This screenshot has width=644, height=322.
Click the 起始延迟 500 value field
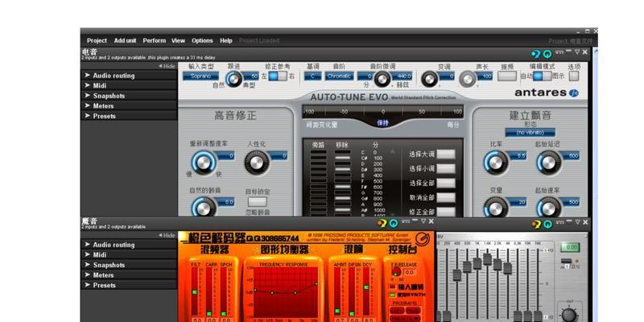[x=570, y=156]
